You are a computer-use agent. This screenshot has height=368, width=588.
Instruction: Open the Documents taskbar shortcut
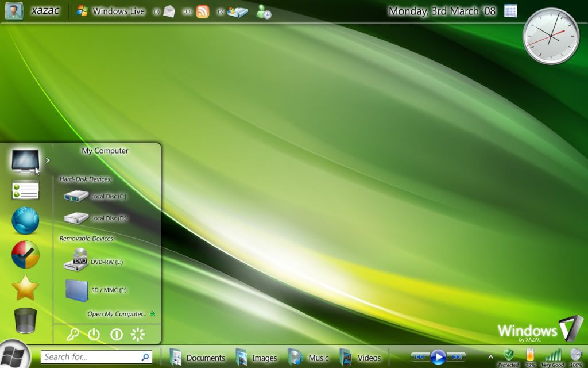(x=197, y=358)
